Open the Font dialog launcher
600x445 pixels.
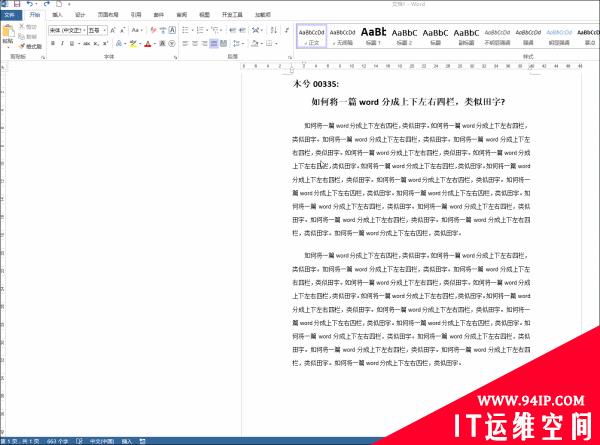[x=175, y=58]
